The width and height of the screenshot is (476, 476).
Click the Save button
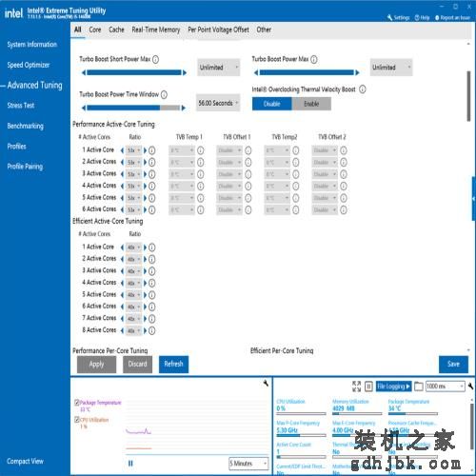point(453,365)
